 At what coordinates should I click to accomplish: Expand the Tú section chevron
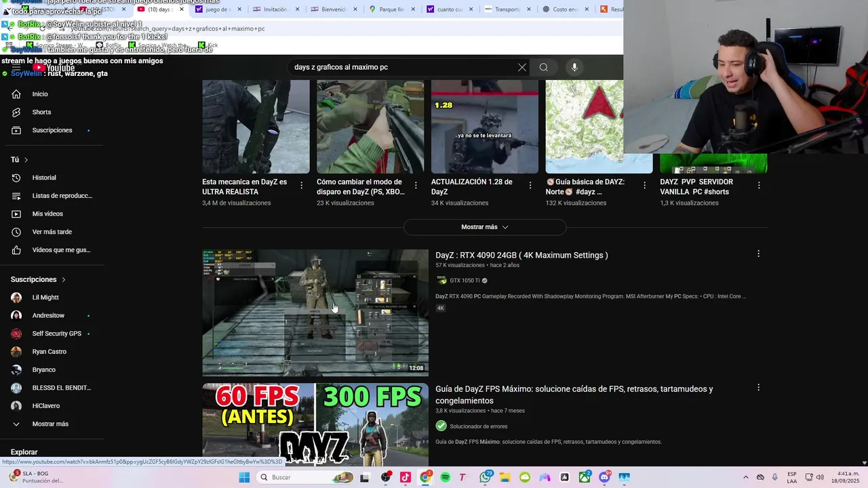point(26,160)
